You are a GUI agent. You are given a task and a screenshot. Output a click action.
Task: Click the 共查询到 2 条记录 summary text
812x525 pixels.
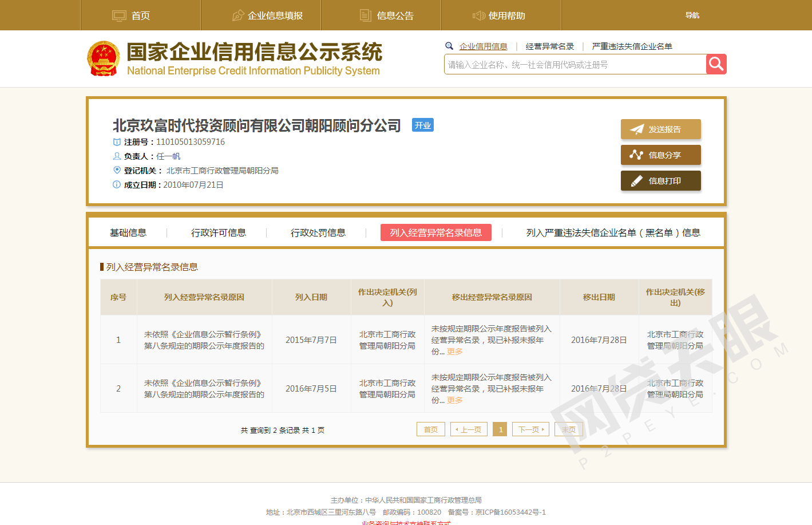point(283,430)
